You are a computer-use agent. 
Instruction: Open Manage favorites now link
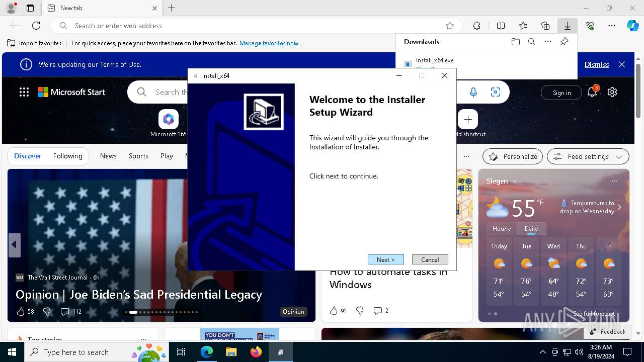(x=269, y=43)
